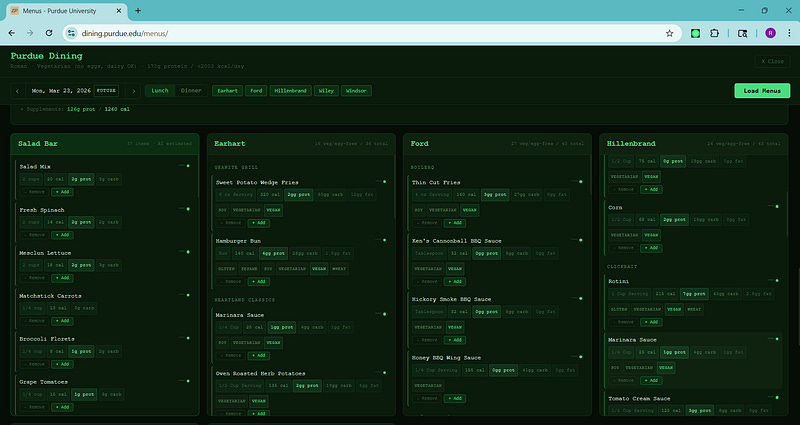Open the purple R profile avatar
This screenshot has height=425, width=800.
pyautogui.click(x=770, y=33)
